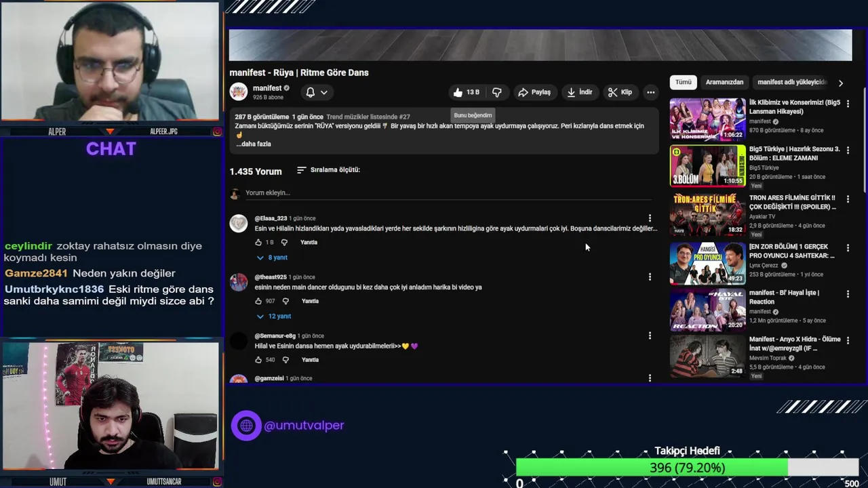Dislike the @theast925 comment
Screen dimensions: 868x488
[x=285, y=301]
